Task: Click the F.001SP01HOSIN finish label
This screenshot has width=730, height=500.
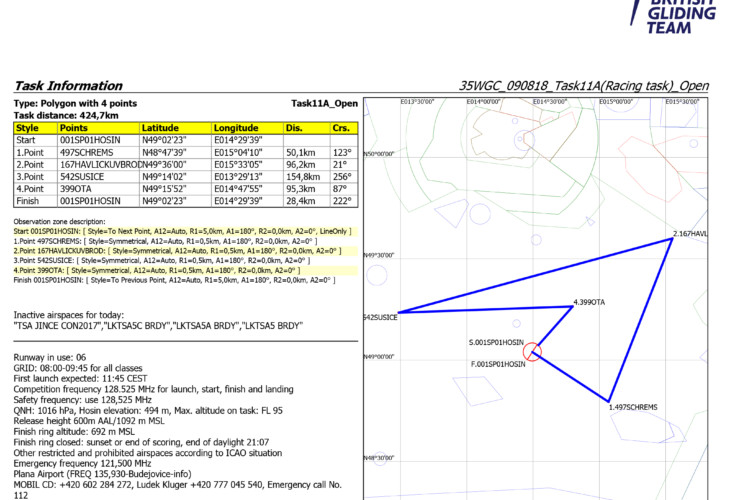Action: click(x=497, y=365)
